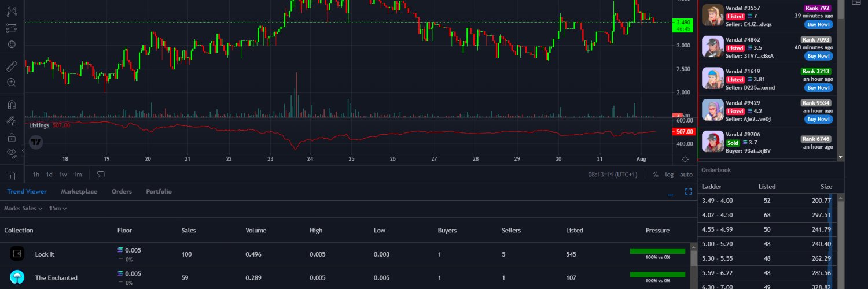
Task: Sort by Volume column header
Action: click(256, 230)
